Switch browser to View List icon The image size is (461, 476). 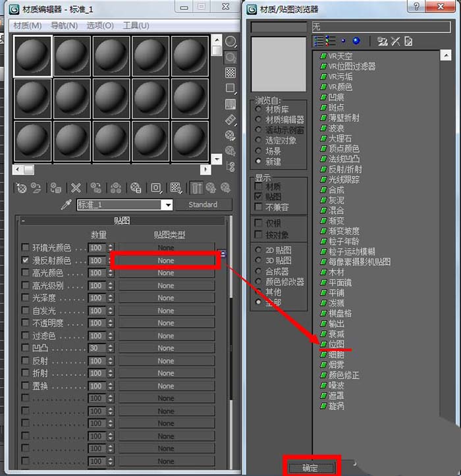(319, 41)
